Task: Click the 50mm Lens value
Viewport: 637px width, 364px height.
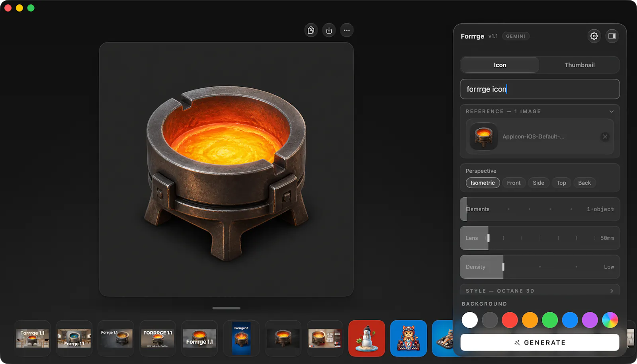Action: (x=607, y=238)
